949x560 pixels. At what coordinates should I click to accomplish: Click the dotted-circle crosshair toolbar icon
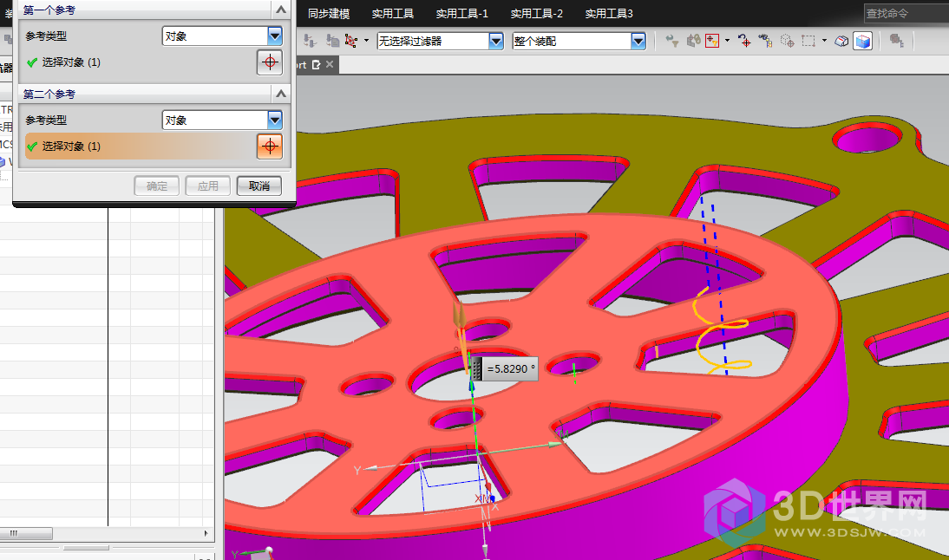coord(787,41)
